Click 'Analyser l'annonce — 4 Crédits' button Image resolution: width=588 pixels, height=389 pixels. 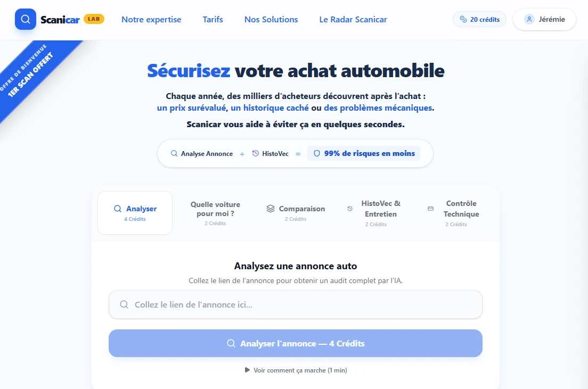click(295, 343)
